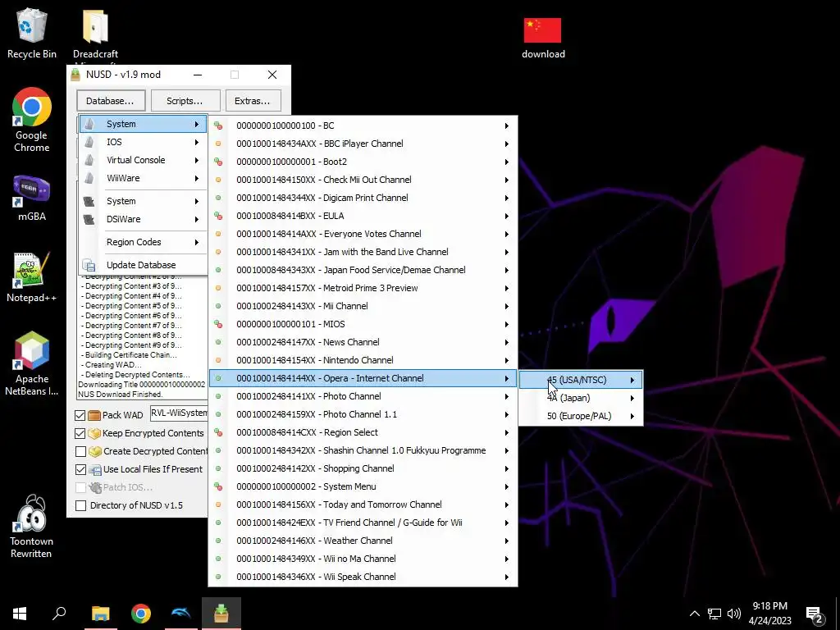Expand the 50 (Europe/PAL) submenu arrow
This screenshot has height=630, width=840.
632,416
